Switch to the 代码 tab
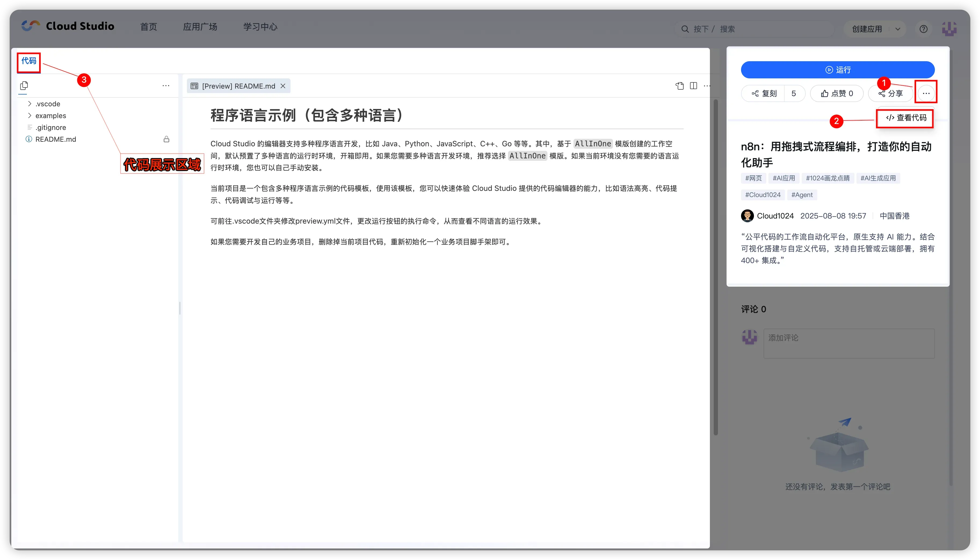 (x=28, y=61)
